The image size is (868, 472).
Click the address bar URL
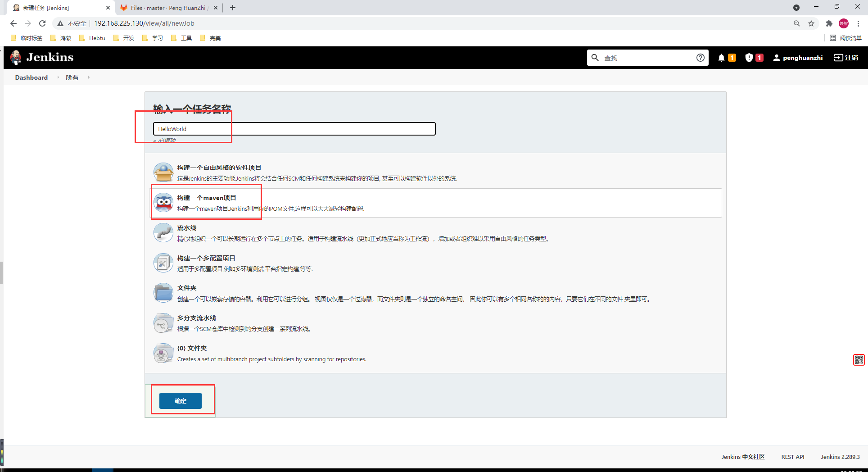pyautogui.click(x=144, y=23)
